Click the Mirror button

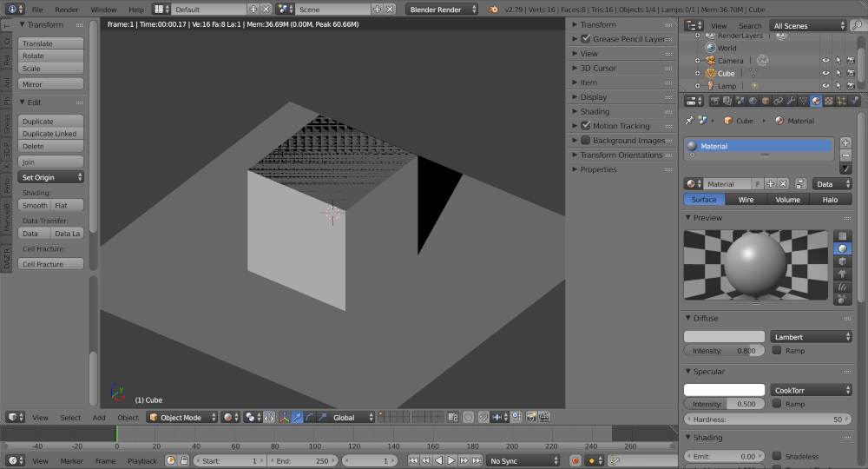coord(50,84)
